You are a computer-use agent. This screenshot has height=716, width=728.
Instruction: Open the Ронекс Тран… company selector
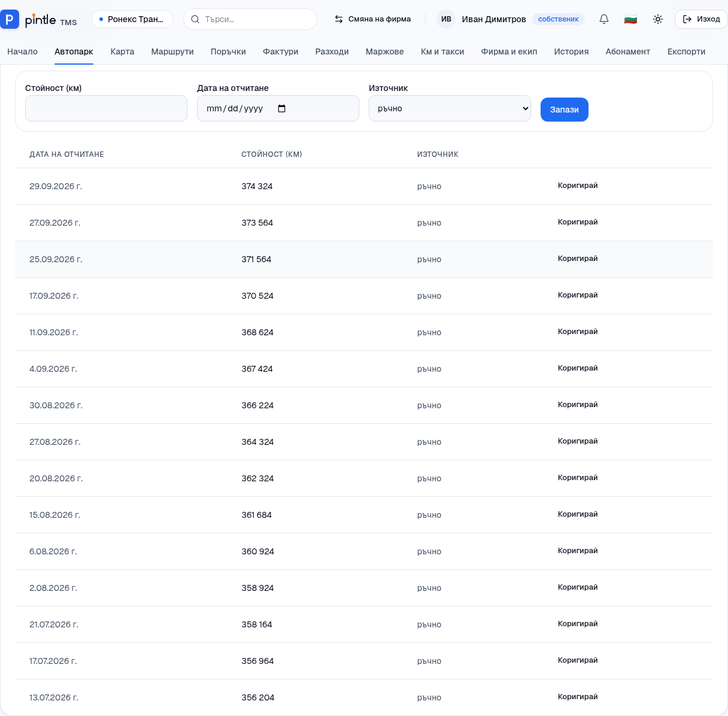(x=132, y=19)
